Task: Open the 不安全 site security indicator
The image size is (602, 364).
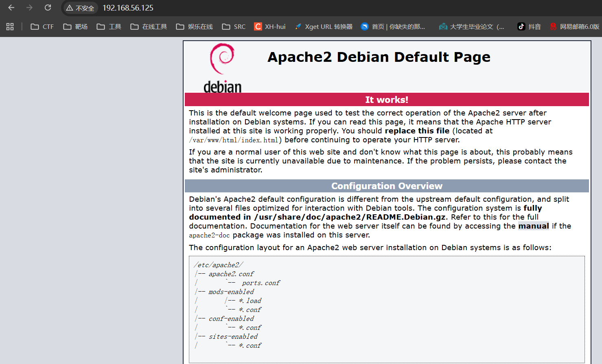Action: [80, 8]
